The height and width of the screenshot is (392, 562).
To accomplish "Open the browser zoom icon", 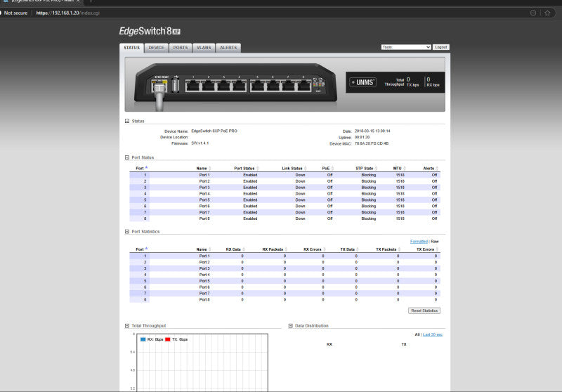I will tap(533, 13).
